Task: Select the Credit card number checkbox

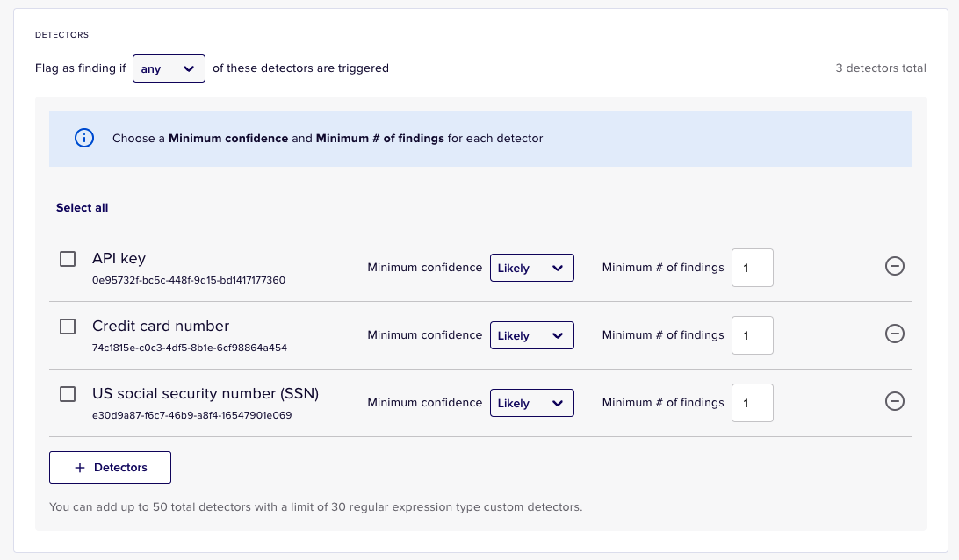Action: (x=68, y=327)
